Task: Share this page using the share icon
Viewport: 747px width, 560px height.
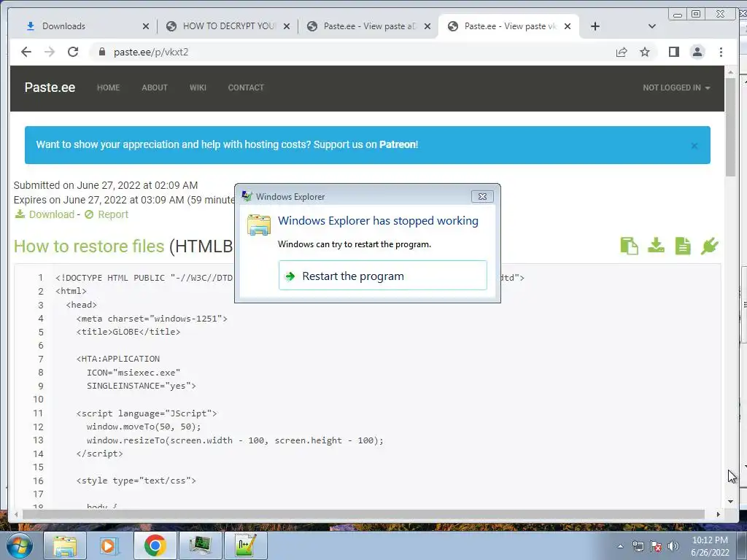Action: pyautogui.click(x=622, y=52)
